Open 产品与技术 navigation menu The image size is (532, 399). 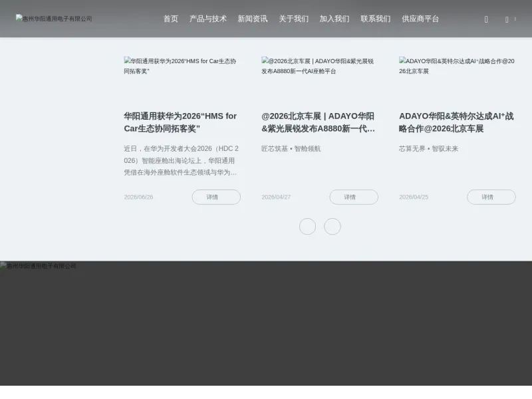tap(207, 19)
